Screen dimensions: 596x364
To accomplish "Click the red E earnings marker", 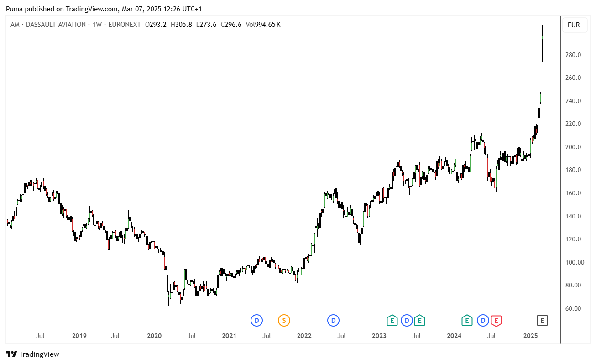I will (497, 321).
